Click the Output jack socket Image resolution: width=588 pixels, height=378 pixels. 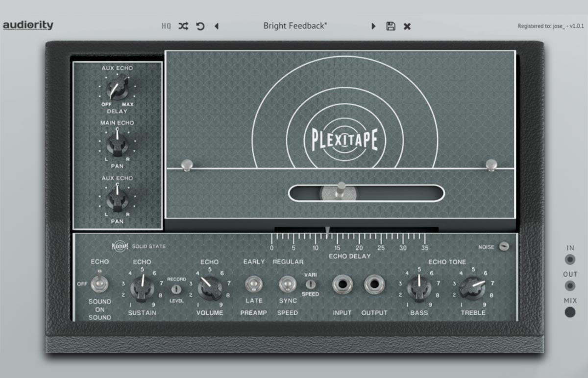[374, 284]
